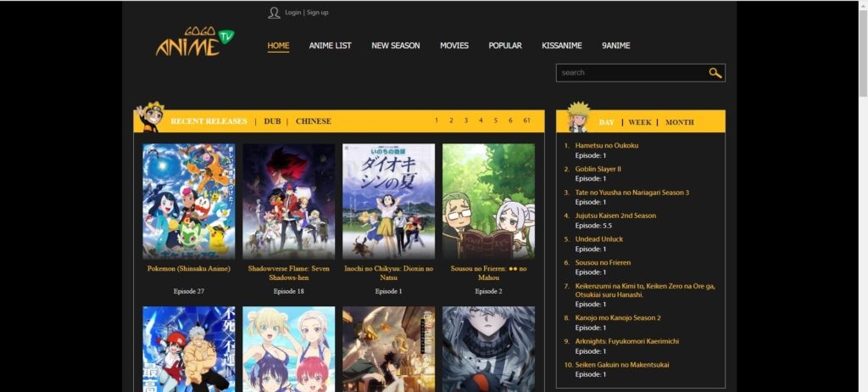
Task: Open the Inochi no Chikyuu poster
Action: [388, 201]
